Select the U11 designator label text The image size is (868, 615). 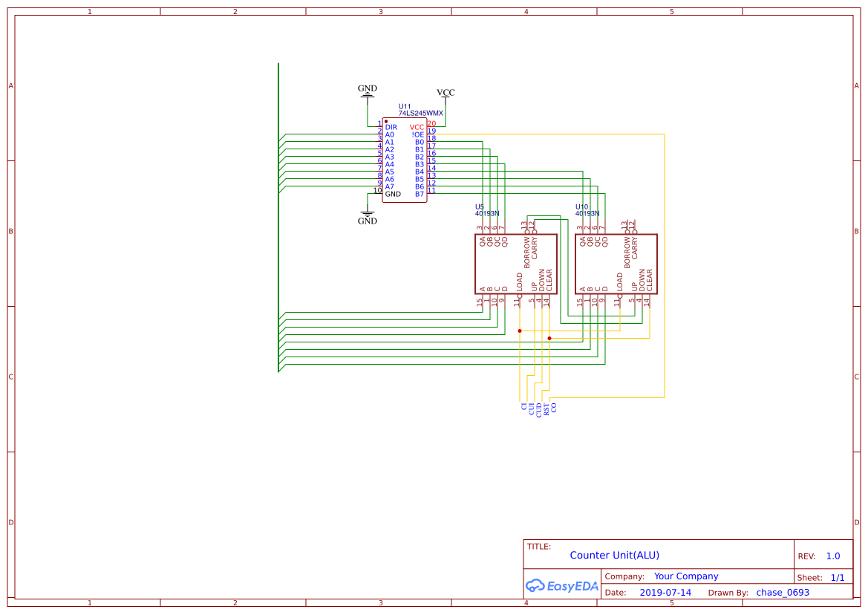point(405,106)
